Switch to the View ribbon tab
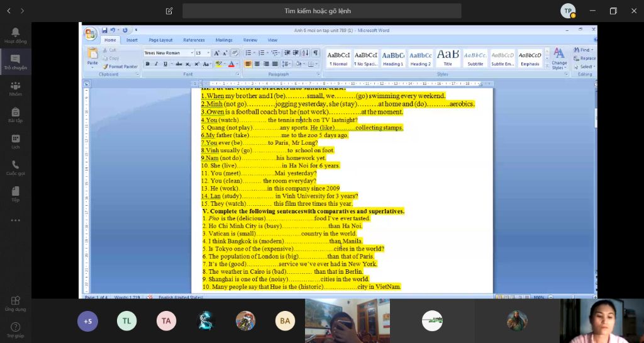Image resolution: width=644 pixels, height=343 pixels. pyautogui.click(x=273, y=40)
